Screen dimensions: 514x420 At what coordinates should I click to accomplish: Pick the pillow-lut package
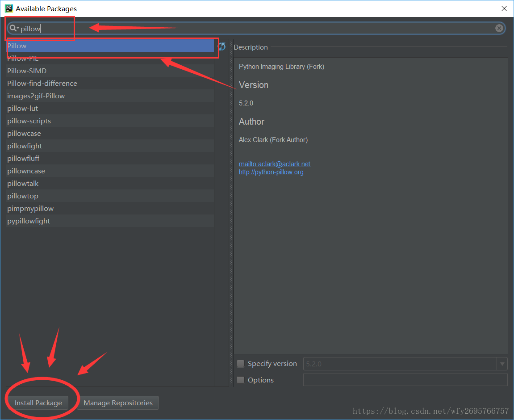[22, 109]
